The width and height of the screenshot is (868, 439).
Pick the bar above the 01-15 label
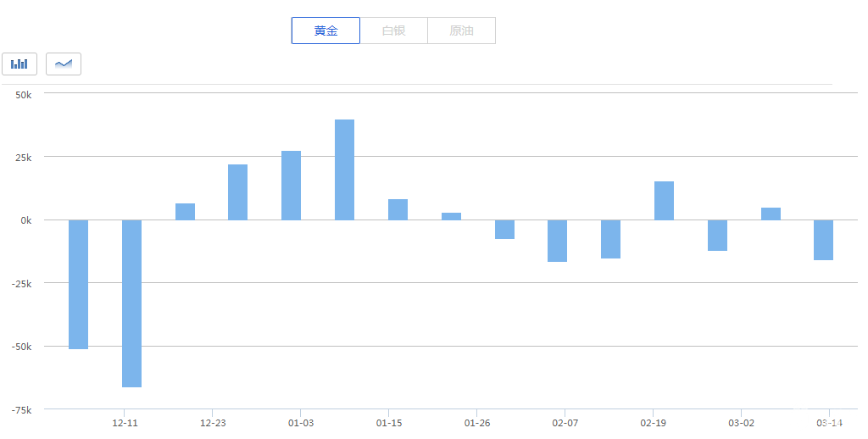[x=398, y=209]
